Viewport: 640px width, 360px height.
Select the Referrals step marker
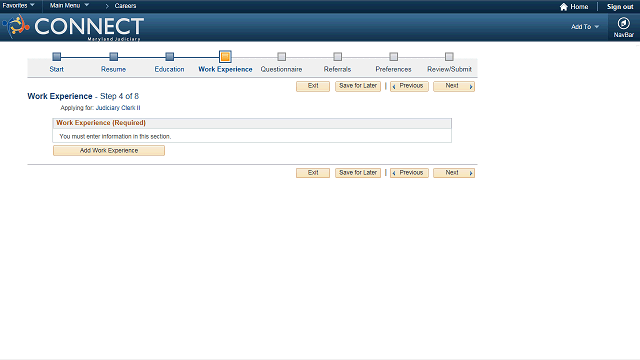(x=338, y=56)
